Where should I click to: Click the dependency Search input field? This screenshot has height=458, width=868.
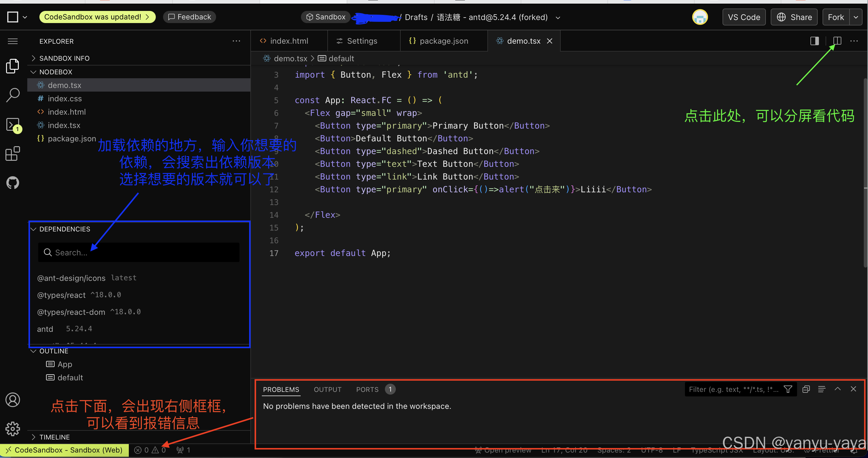(x=138, y=252)
